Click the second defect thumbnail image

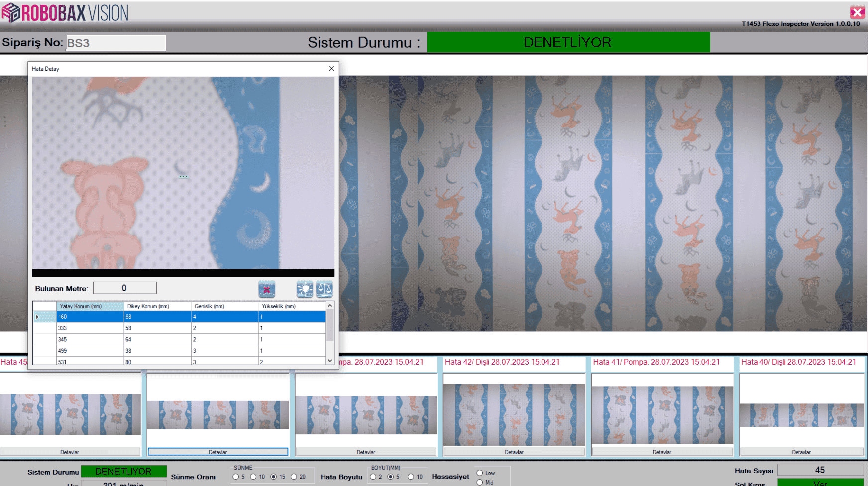(218, 415)
